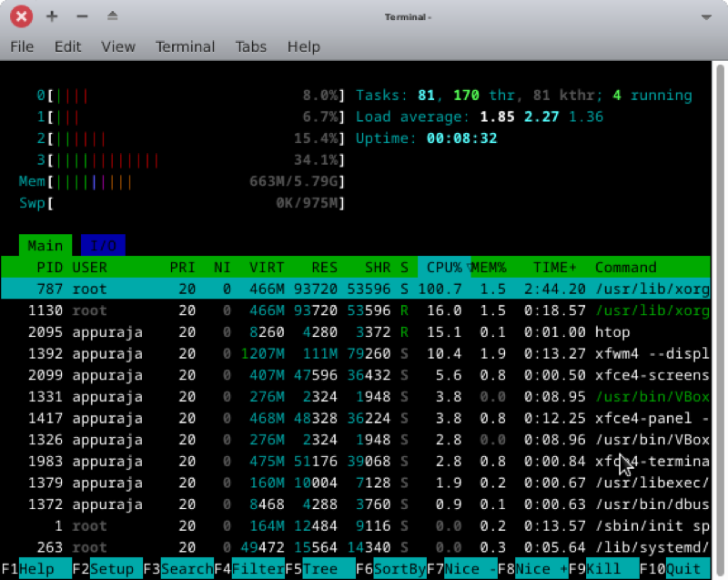Click the plus icon in title bar
This screenshot has width=728, height=580.
pos(52,16)
